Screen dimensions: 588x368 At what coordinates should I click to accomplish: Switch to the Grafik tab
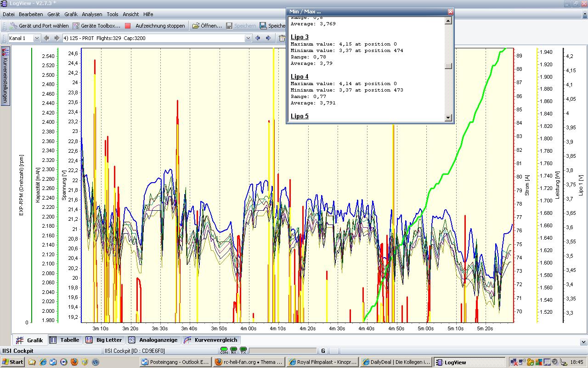(x=30, y=340)
